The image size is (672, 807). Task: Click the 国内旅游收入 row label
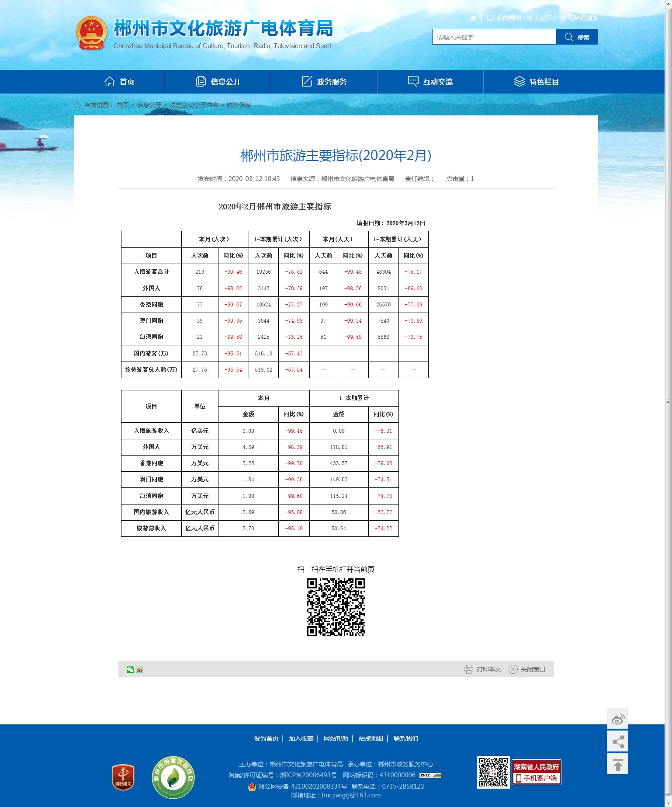tap(151, 512)
